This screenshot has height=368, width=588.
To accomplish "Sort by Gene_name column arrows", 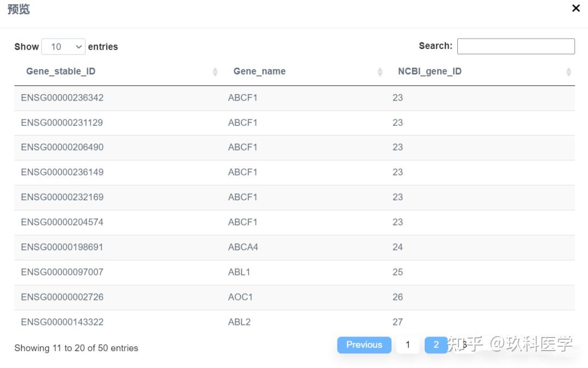I will pyautogui.click(x=380, y=72).
